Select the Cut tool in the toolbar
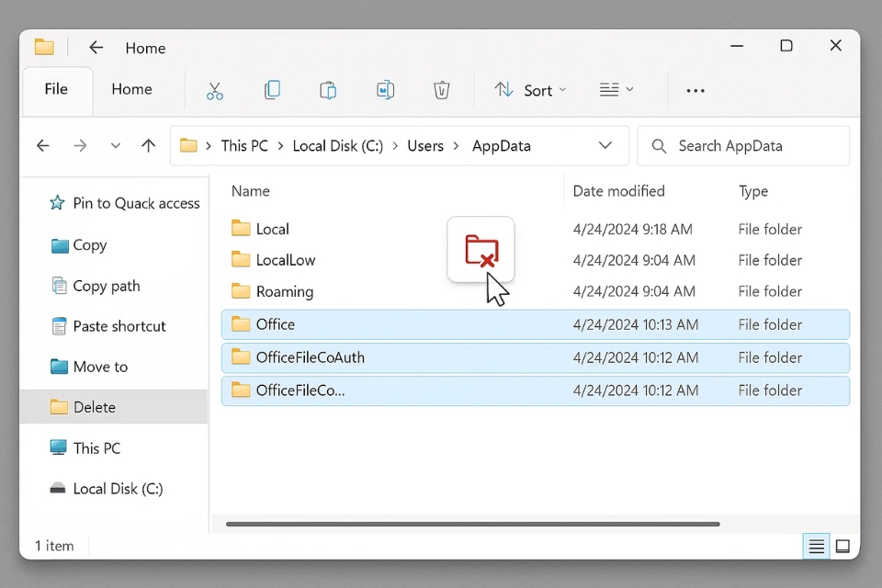The image size is (882, 588). tap(215, 90)
